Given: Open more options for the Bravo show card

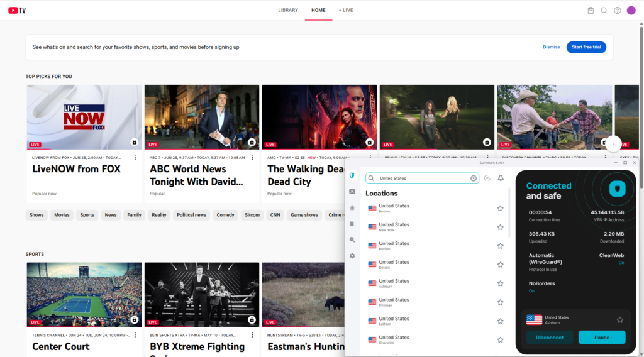Looking at the screenshot, I should 487,157.
